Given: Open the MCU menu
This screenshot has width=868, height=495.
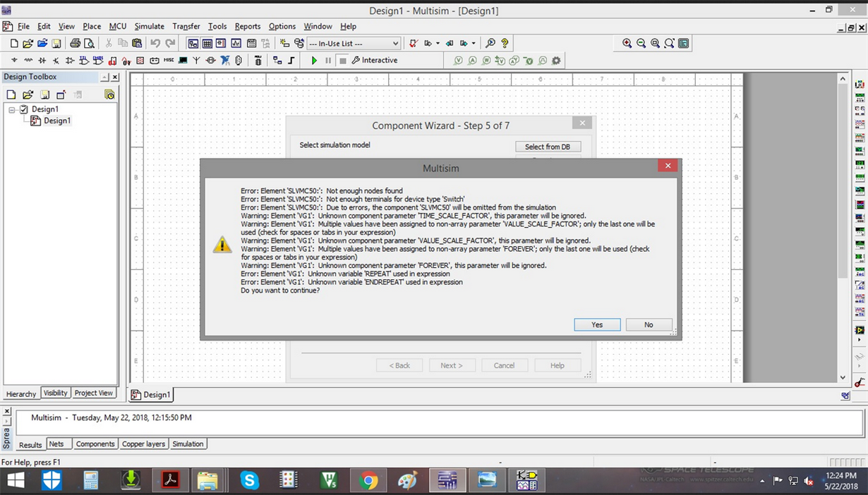Looking at the screenshot, I should 118,26.
